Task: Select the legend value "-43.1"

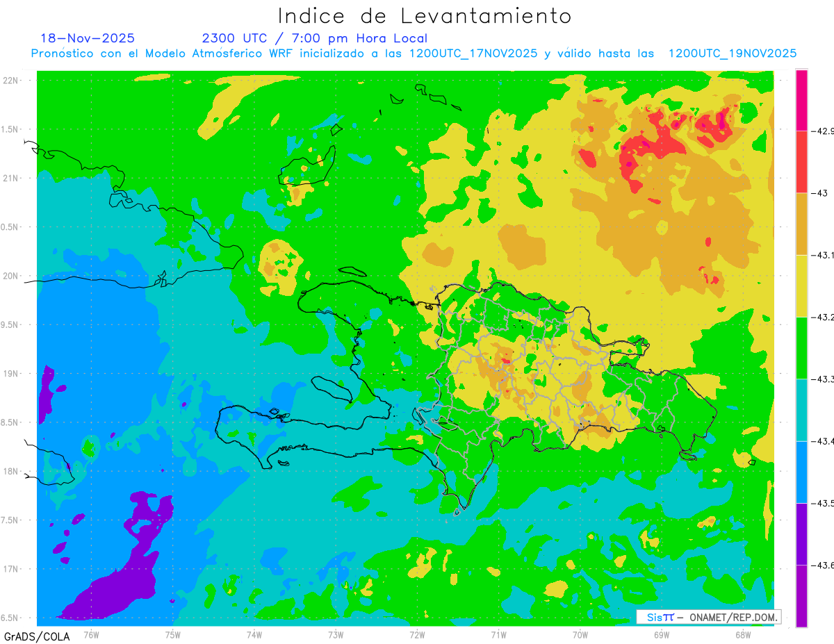Action: 824,255
